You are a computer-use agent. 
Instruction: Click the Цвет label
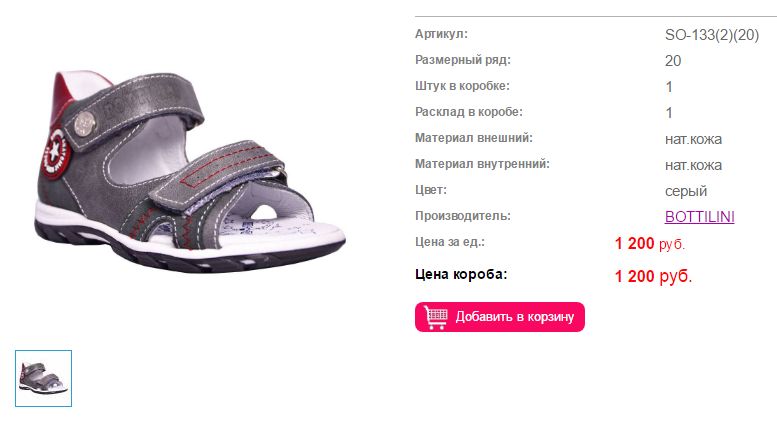coord(431,190)
